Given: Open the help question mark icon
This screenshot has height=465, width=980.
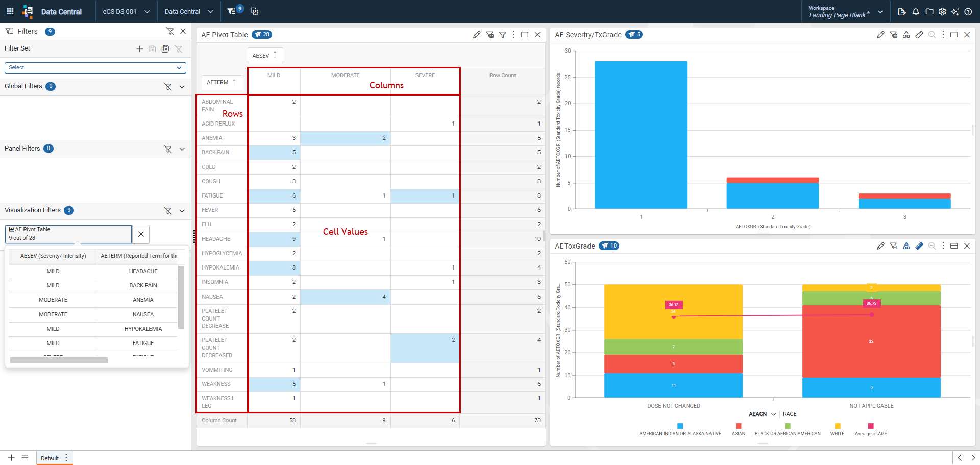Looking at the screenshot, I should point(968,11).
